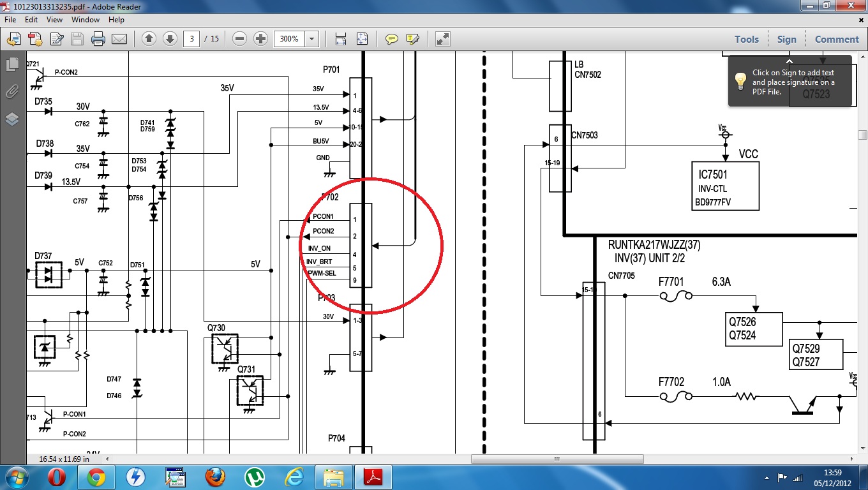
Task: Open the Layers navigation panel
Action: point(12,119)
